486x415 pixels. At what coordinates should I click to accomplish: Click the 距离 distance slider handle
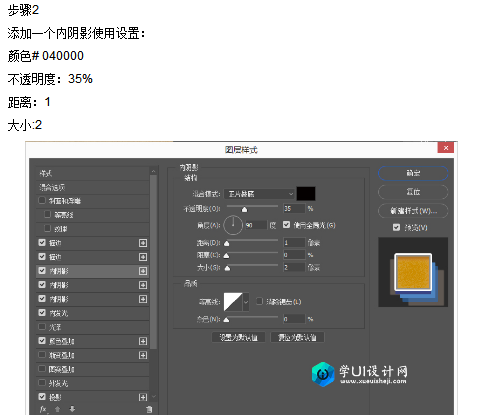click(227, 243)
